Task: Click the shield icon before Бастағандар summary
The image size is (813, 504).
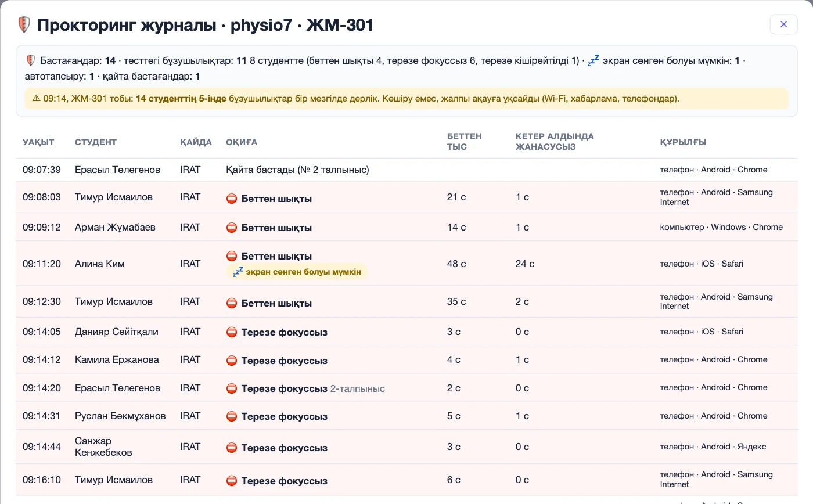Action: pyautogui.click(x=31, y=60)
